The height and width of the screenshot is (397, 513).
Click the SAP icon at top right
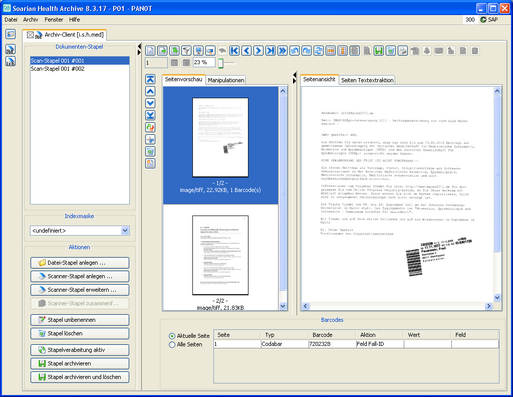pos(483,20)
